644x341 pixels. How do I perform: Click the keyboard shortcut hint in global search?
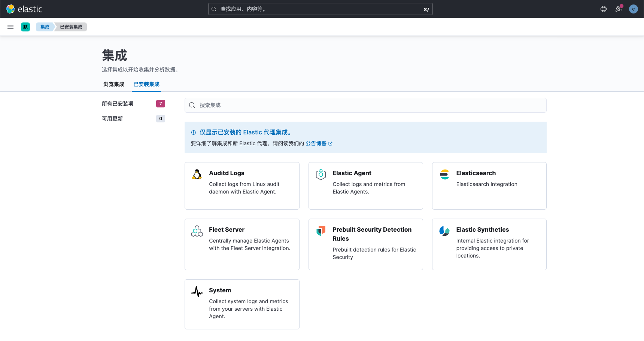coord(426,9)
